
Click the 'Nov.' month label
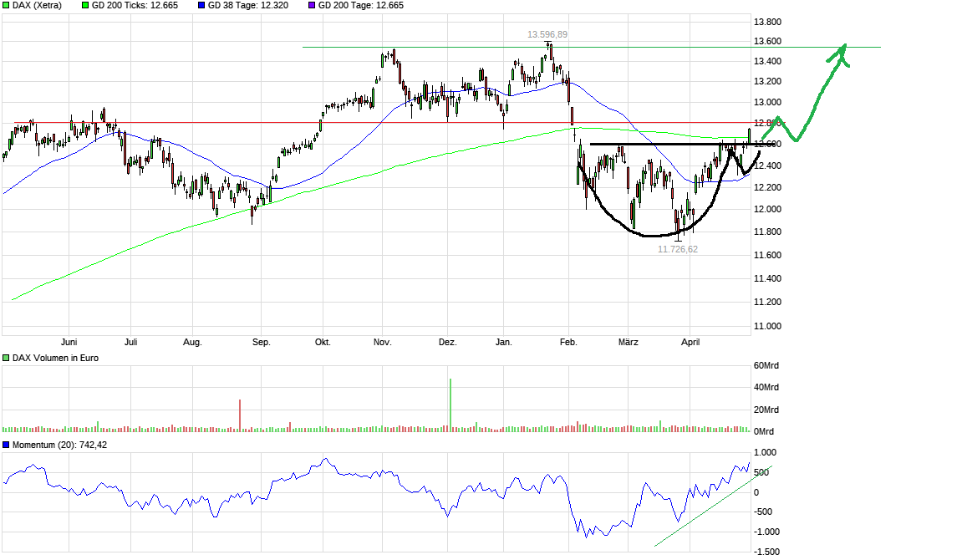(x=382, y=342)
